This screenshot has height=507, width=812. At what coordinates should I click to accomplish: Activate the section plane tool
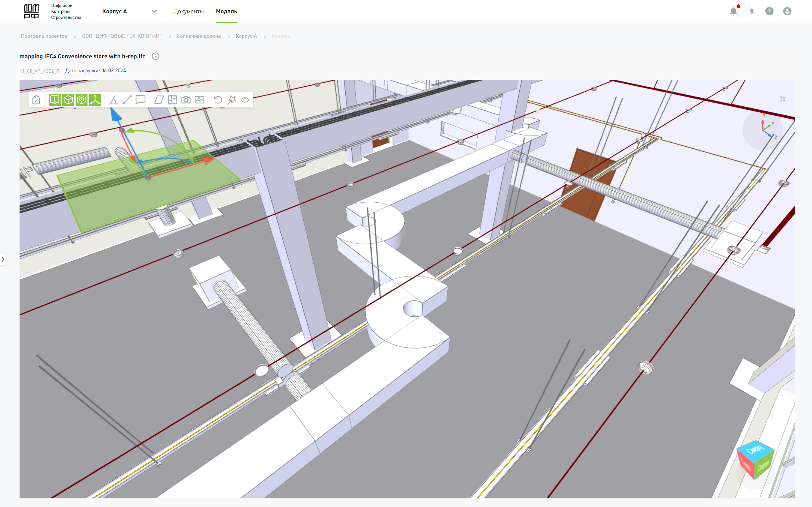[159, 100]
